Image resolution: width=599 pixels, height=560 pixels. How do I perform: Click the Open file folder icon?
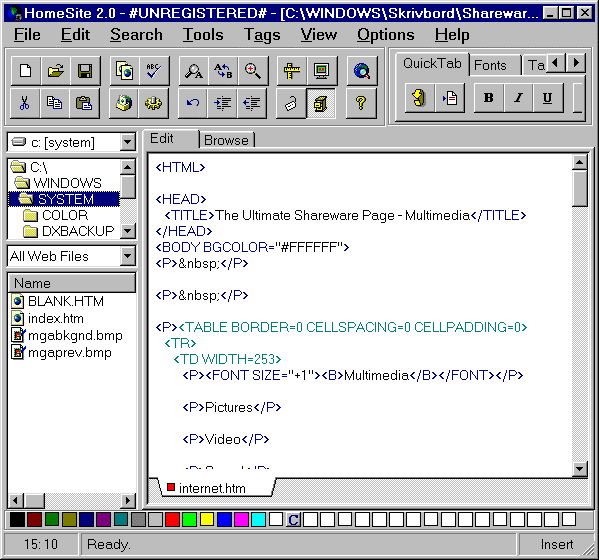coord(55,71)
